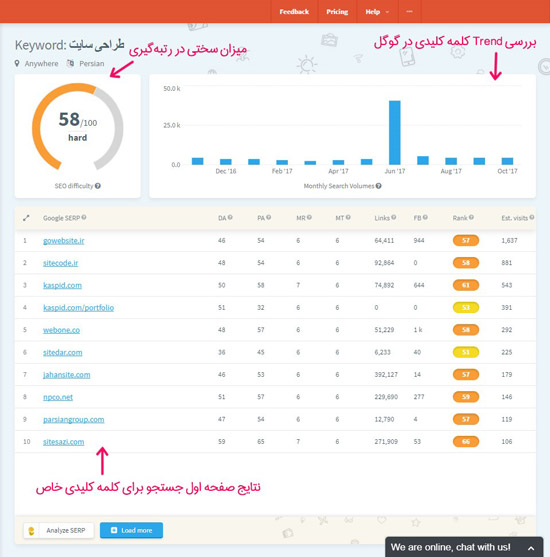
Task: Click the Links column help icon
Action: 394,217
